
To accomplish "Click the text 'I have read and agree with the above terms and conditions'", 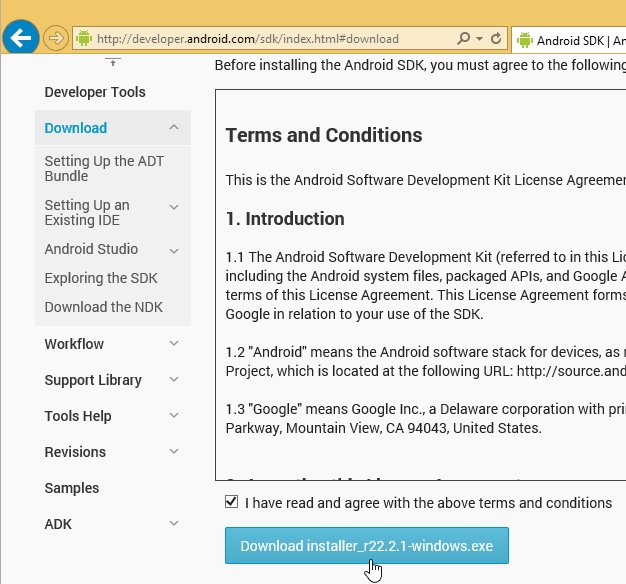I will point(428,503).
